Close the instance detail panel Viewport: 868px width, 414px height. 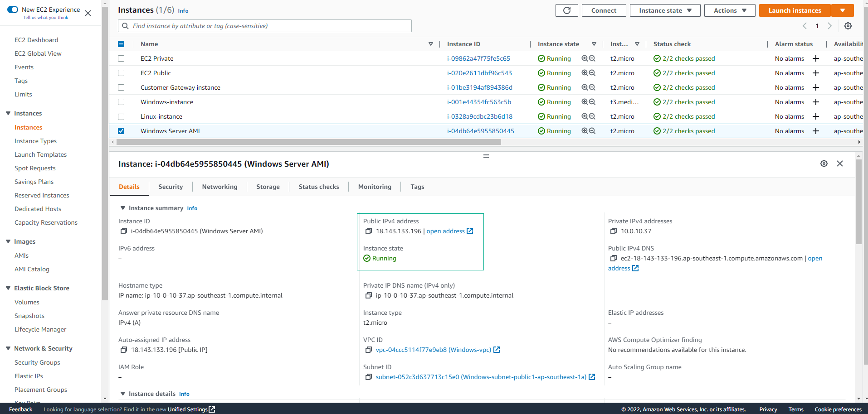[x=840, y=164]
